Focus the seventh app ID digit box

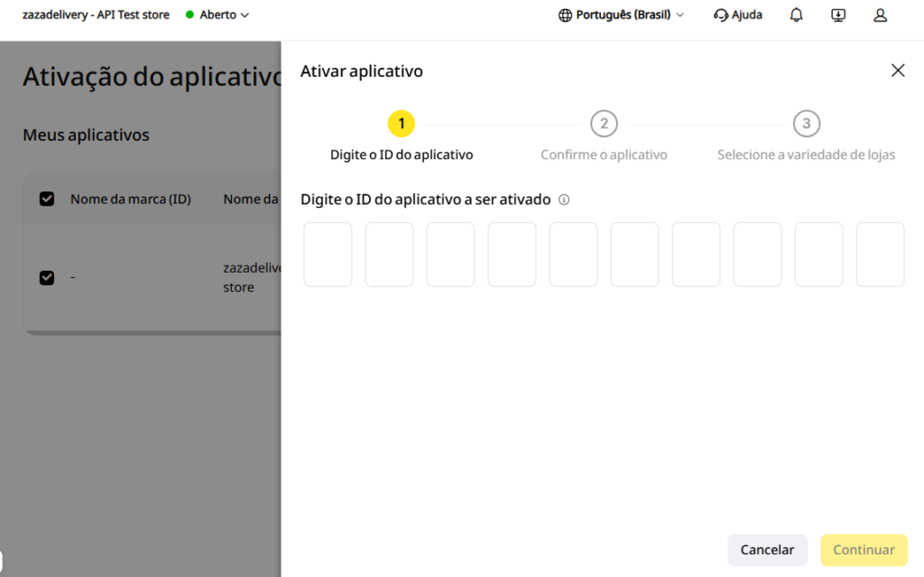tap(696, 255)
